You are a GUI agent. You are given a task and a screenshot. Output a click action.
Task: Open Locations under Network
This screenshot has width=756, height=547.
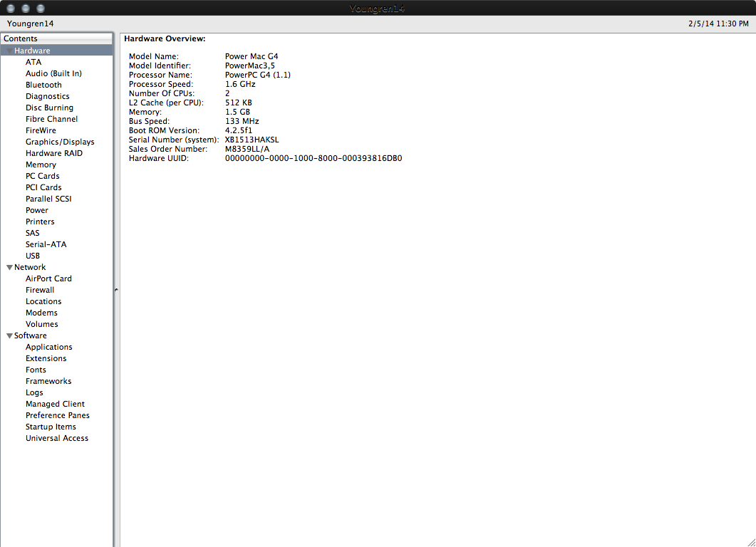point(43,301)
